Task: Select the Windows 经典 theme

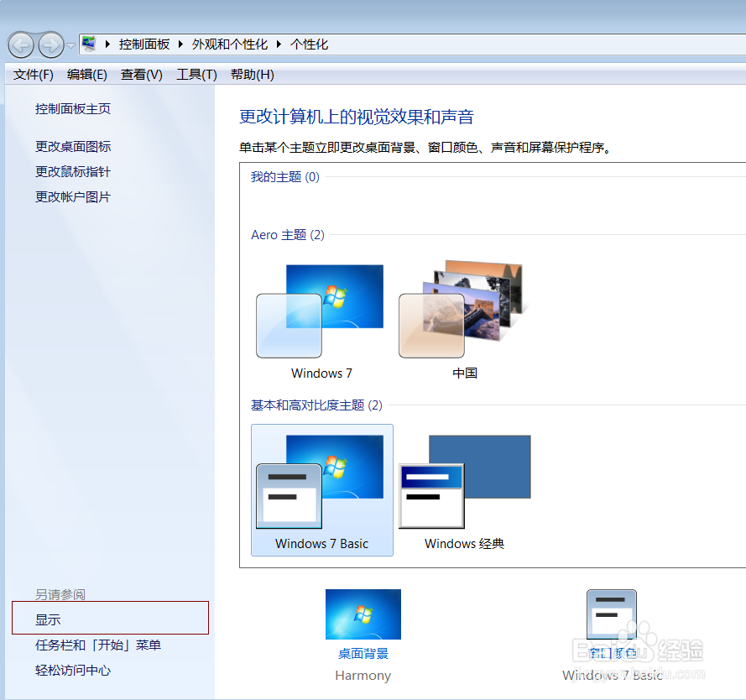Action: (464, 490)
